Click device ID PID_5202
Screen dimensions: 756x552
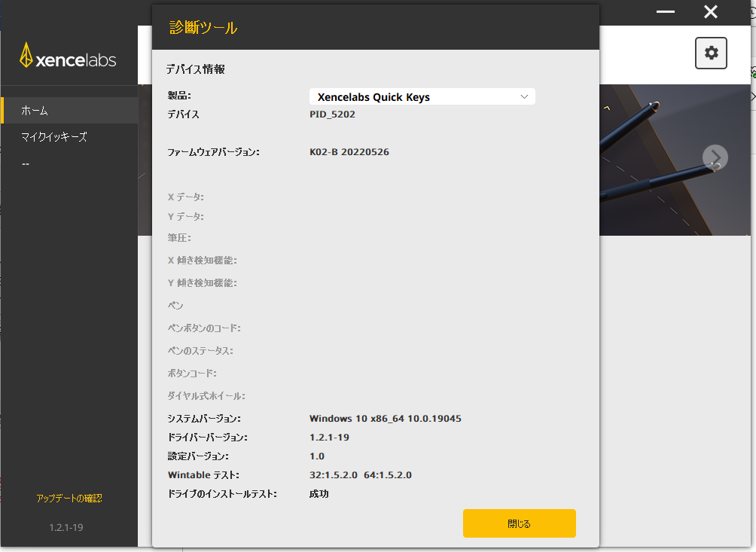click(332, 114)
